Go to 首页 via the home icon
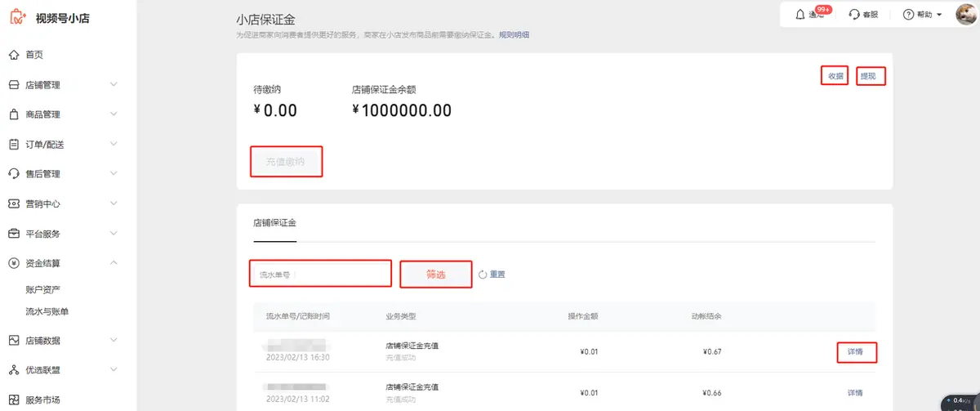980x411 pixels. (x=14, y=55)
